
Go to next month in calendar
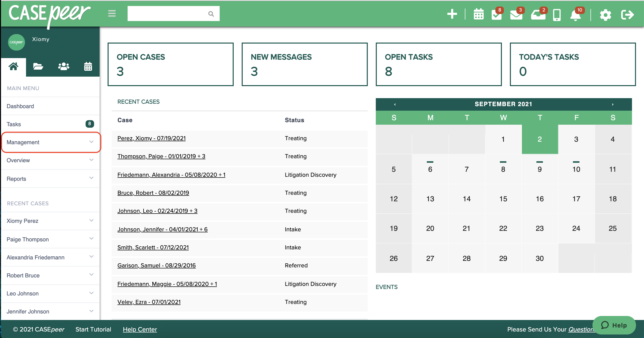click(612, 104)
